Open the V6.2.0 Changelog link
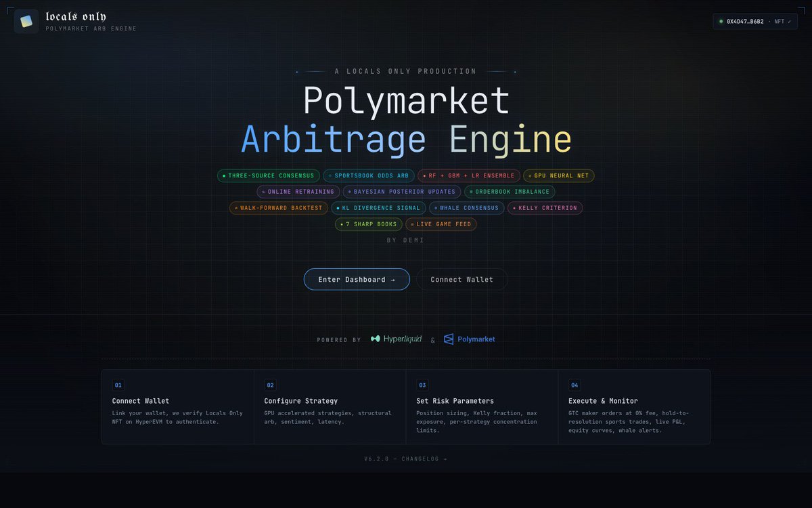Screen dimensions: 812x508 (x=406, y=459)
